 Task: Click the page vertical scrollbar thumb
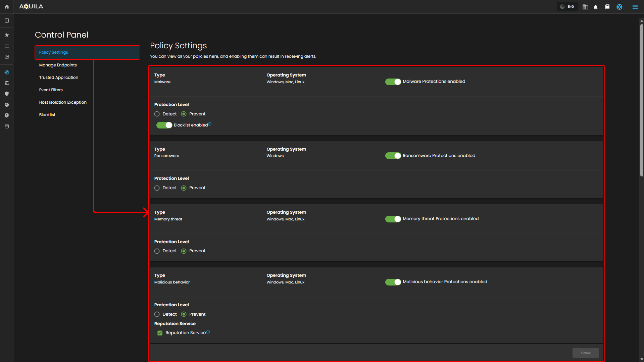(x=641, y=101)
